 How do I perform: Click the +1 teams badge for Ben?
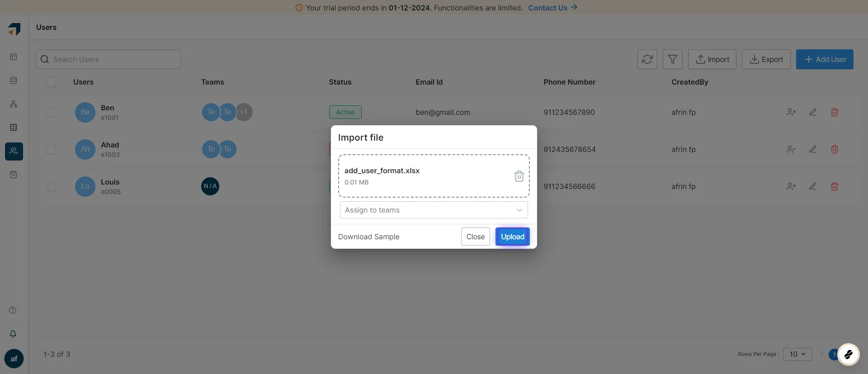(244, 112)
